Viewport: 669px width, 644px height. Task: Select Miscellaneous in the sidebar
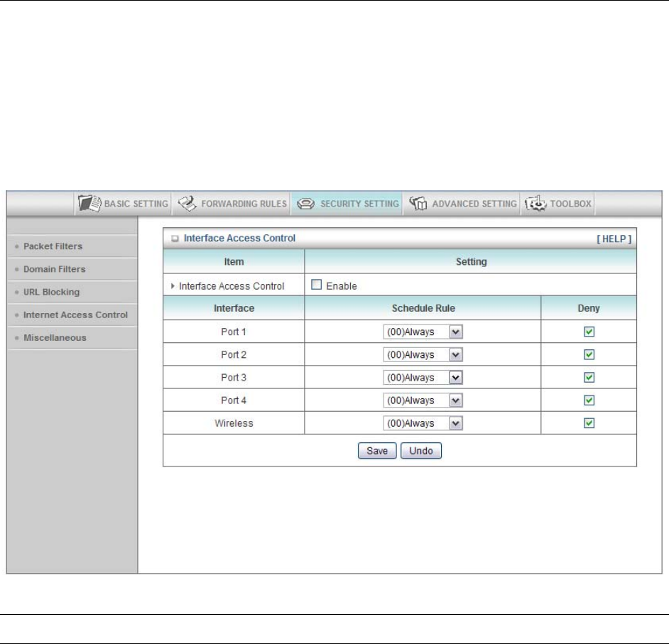55,337
